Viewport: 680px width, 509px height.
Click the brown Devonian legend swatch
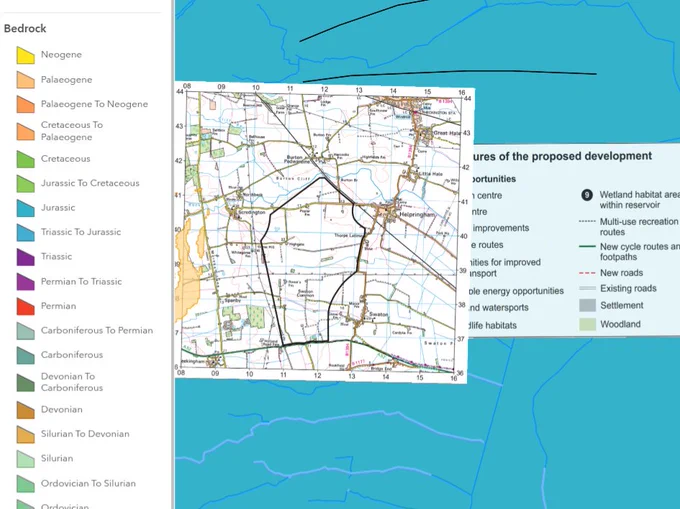26,410
